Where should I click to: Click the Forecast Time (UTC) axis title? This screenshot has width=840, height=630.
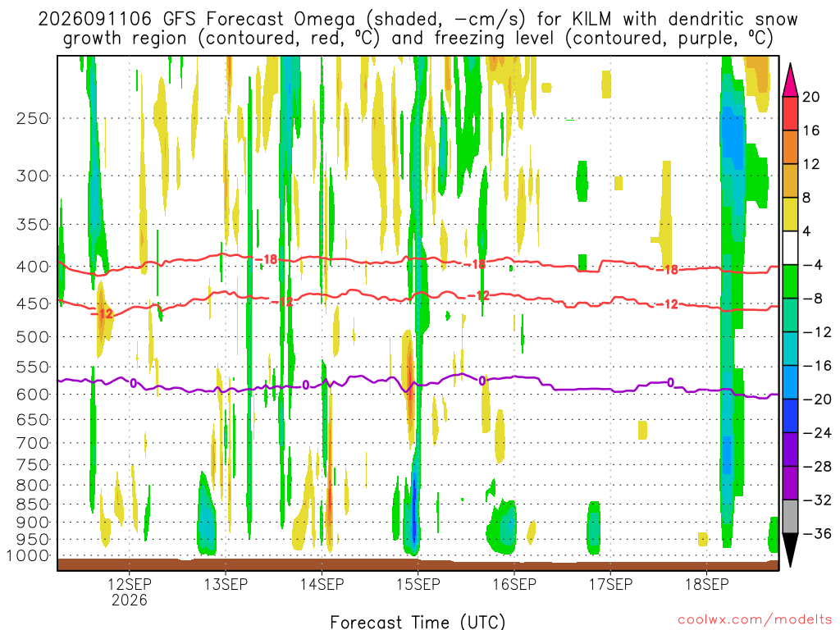pyautogui.click(x=418, y=622)
